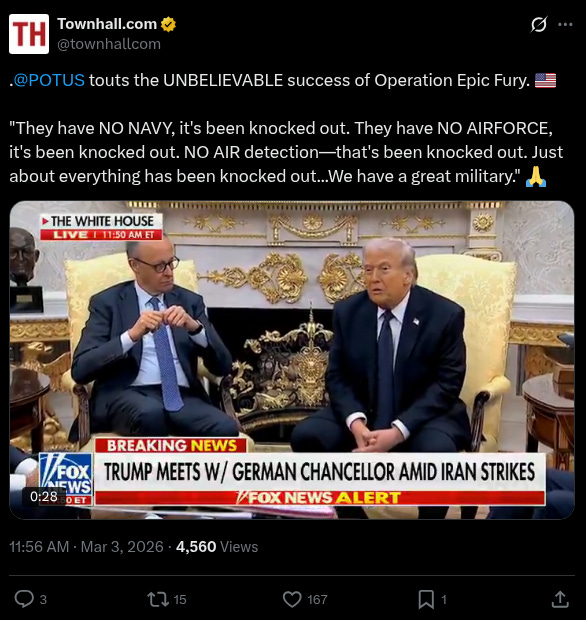
Task: Click the gold verified badge icon
Action: pyautogui.click(x=168, y=25)
